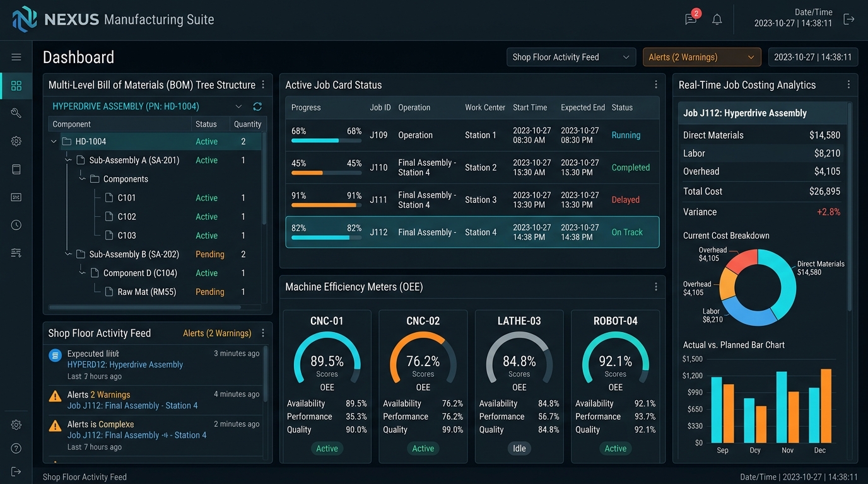The image size is (868, 484).
Task: Click the notification bell icon
Action: point(717,20)
